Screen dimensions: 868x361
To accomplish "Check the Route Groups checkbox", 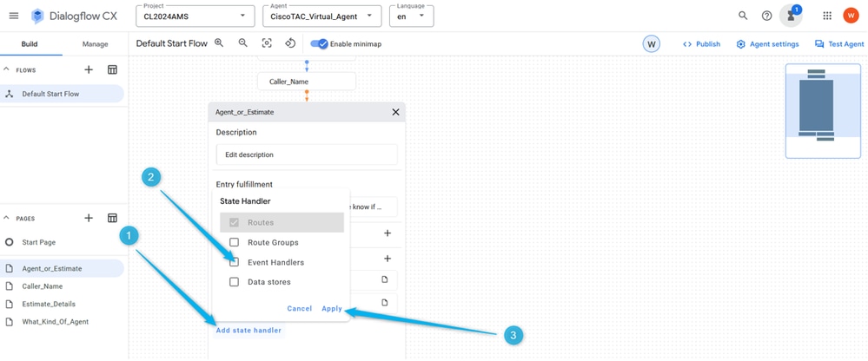I will click(235, 242).
